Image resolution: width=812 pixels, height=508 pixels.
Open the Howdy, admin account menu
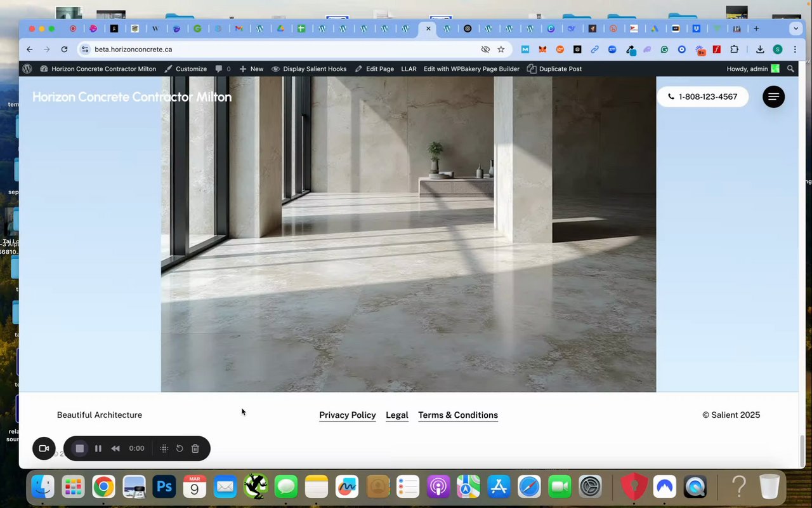pyautogui.click(x=753, y=69)
